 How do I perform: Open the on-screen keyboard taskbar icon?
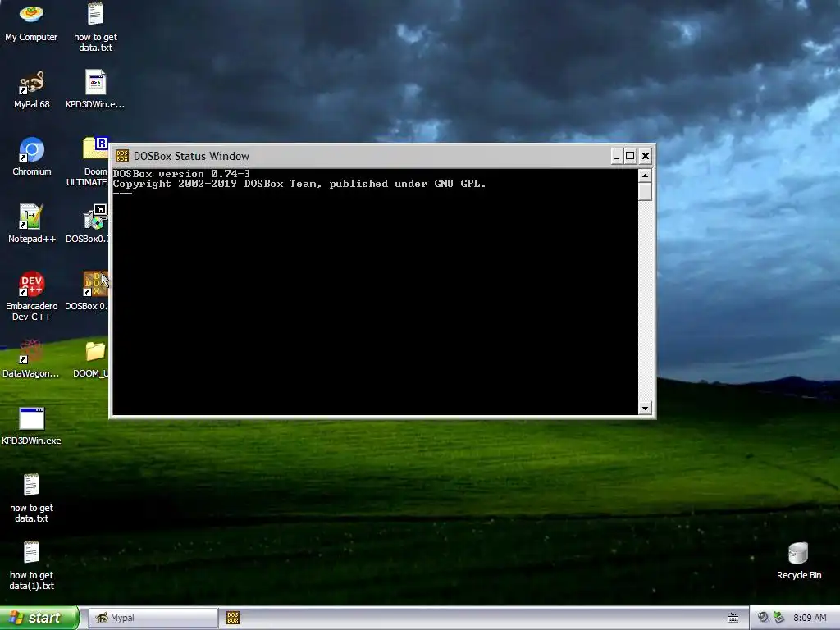pos(733,619)
